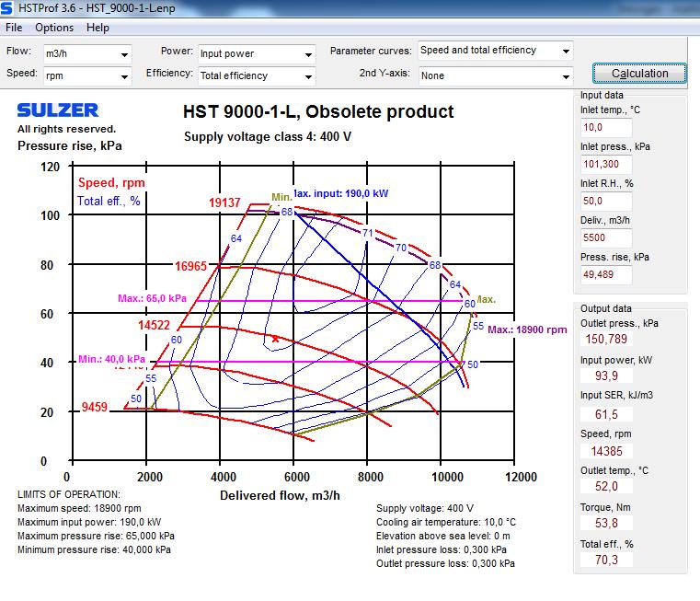Click the Speed output value 14385
Viewport: 700px width, 601px height.
[x=606, y=451]
